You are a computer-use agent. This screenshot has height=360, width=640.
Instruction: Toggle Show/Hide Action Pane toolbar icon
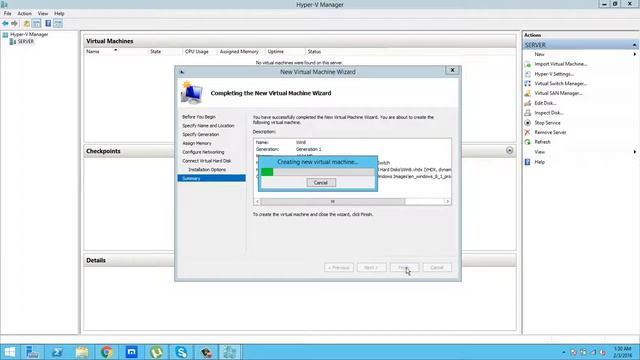[58, 24]
